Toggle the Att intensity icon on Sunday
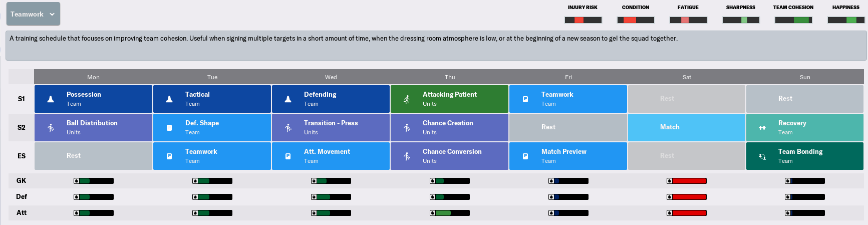This screenshot has height=225, width=868. pyautogui.click(x=788, y=213)
